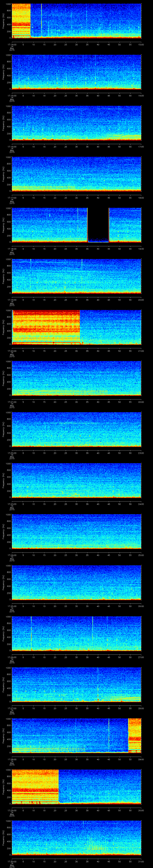
Task: Click the 17:25:00 start time label
Action: [x=12, y=606]
